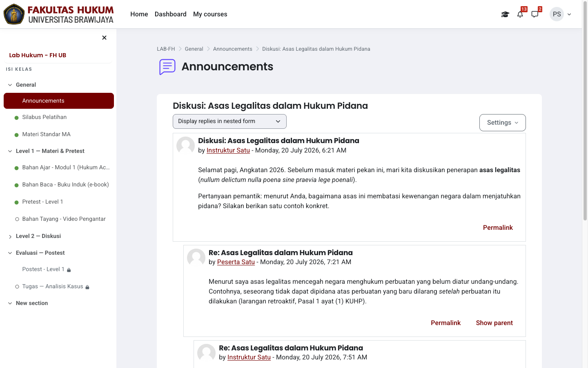Click the Lab Hukum - FH UB course title
The height and width of the screenshot is (368, 588).
point(38,55)
